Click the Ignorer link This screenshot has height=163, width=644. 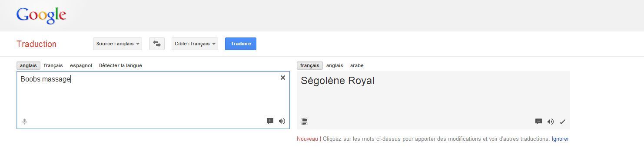coord(560,139)
